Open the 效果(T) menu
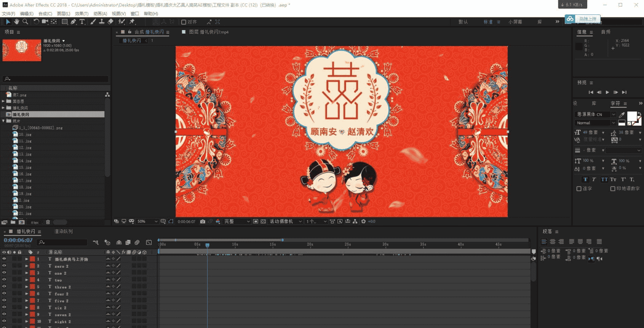 [x=81, y=14]
